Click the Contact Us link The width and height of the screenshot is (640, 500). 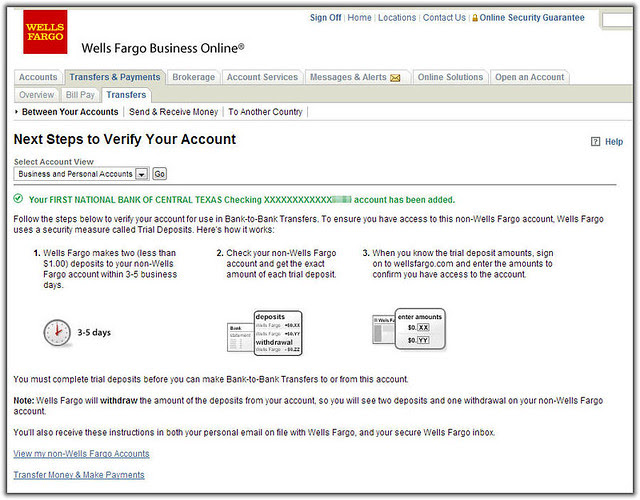[x=444, y=18]
